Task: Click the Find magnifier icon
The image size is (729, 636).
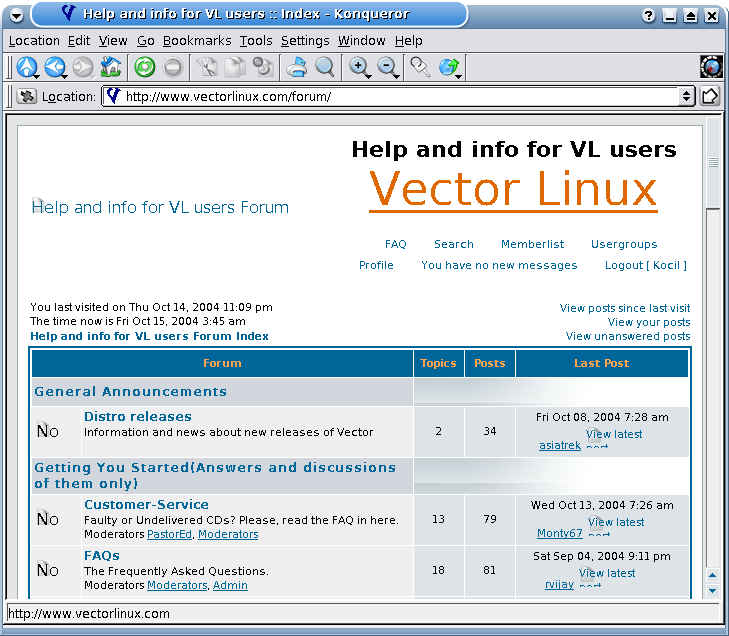Action: pos(325,67)
